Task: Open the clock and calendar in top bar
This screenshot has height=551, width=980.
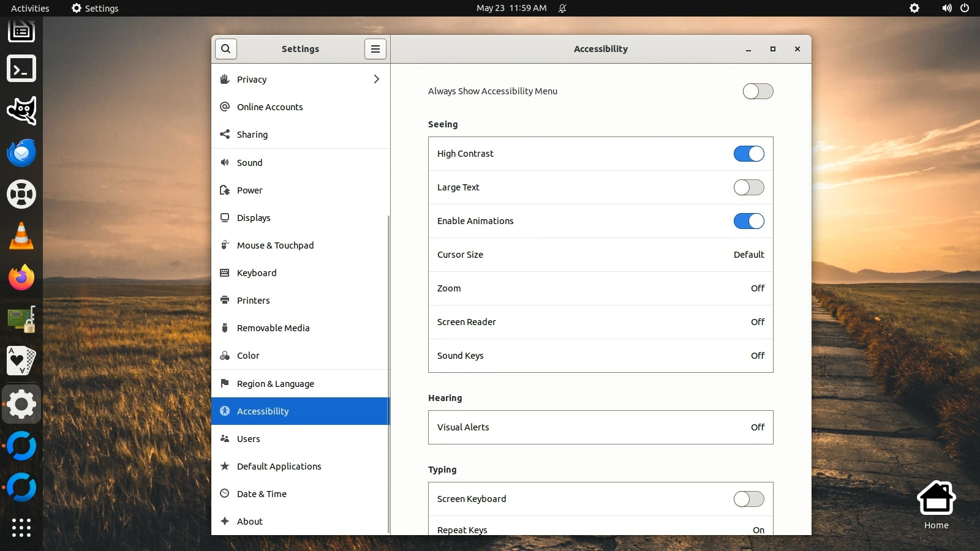Action: tap(511, 8)
